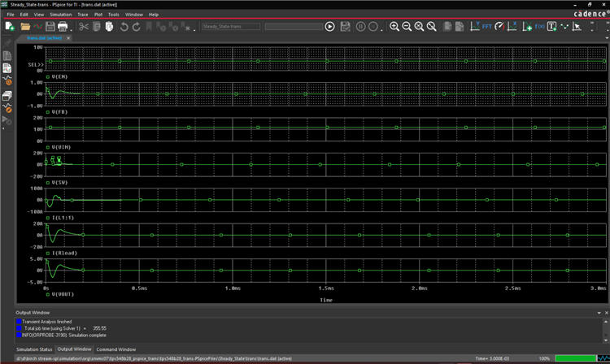
Task: Click the Add Text Label icon
Action: [551, 27]
